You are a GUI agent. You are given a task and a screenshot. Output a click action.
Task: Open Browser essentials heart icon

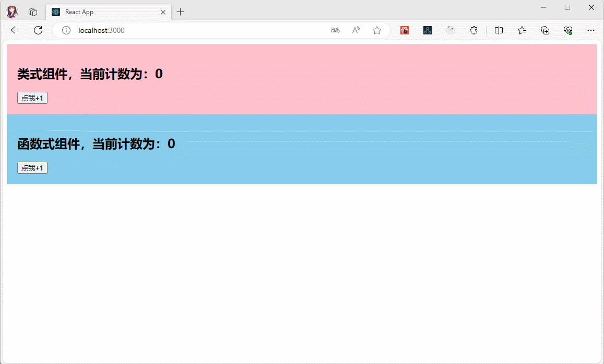(x=568, y=30)
